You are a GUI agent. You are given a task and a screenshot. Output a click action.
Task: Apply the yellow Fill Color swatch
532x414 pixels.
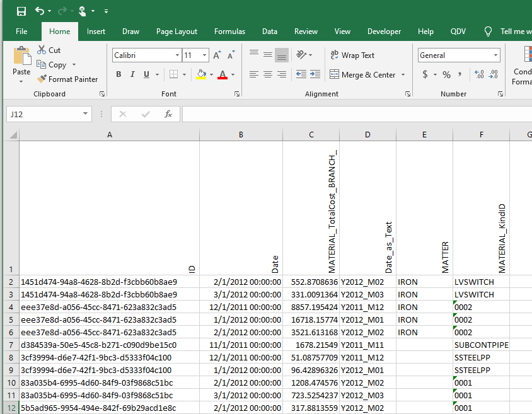coord(201,74)
